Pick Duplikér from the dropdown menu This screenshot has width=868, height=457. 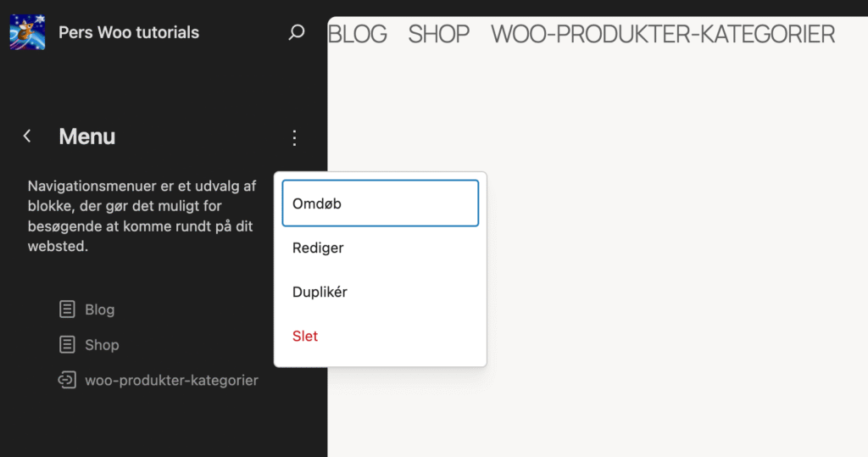click(x=380, y=293)
